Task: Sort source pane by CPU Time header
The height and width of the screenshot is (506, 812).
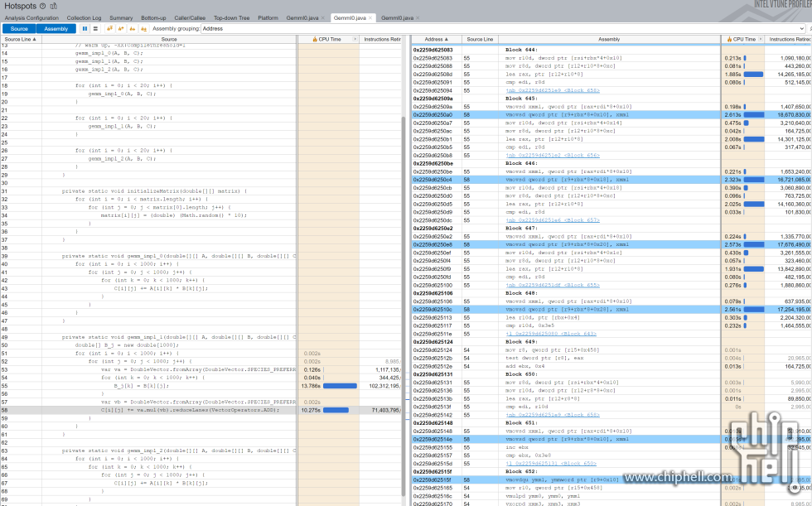Action: pyautogui.click(x=330, y=39)
